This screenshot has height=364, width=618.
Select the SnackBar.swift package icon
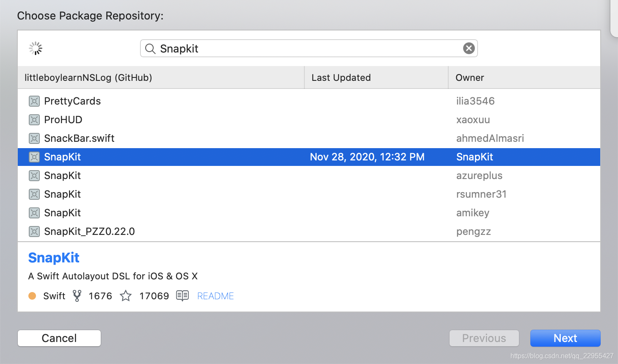pyautogui.click(x=34, y=138)
